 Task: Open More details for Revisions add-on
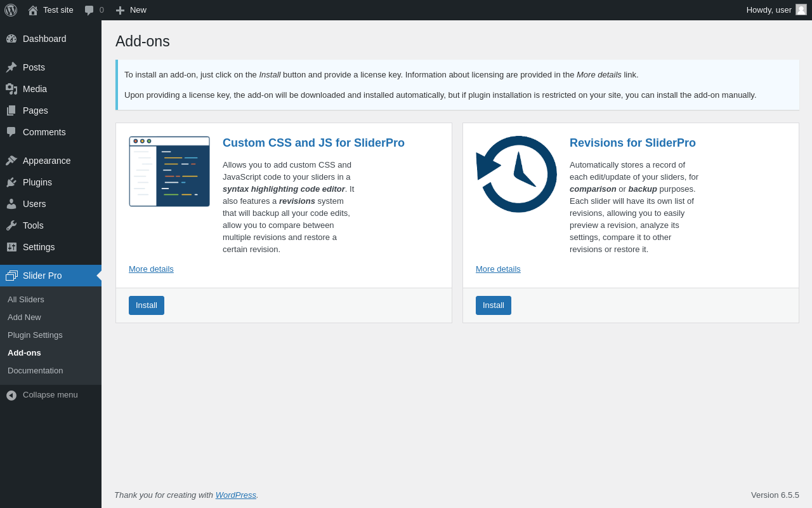click(498, 269)
